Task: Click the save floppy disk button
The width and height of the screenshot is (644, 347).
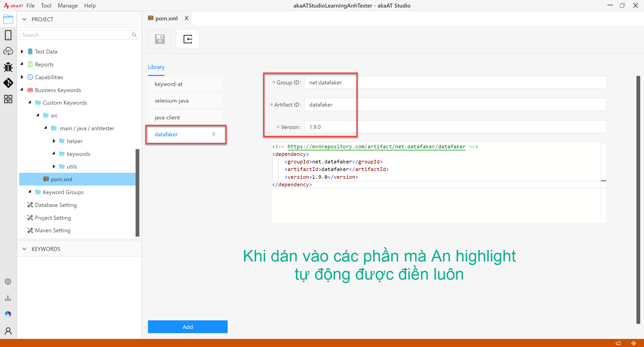Action: [160, 39]
